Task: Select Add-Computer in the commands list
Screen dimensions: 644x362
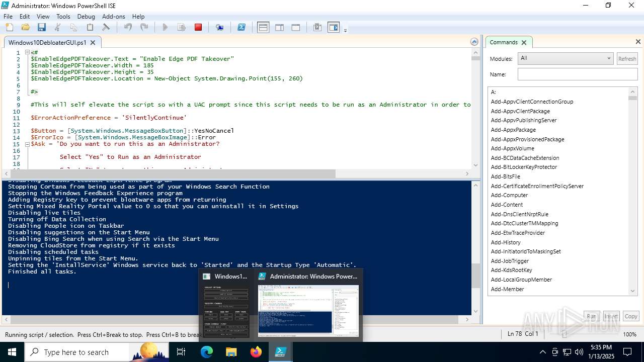Action: [x=509, y=195]
